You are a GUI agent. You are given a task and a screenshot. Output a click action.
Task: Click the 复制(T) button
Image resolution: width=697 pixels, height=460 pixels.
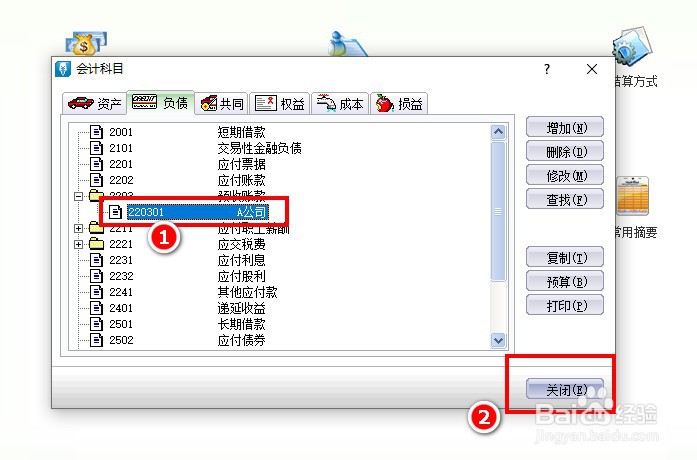point(565,258)
